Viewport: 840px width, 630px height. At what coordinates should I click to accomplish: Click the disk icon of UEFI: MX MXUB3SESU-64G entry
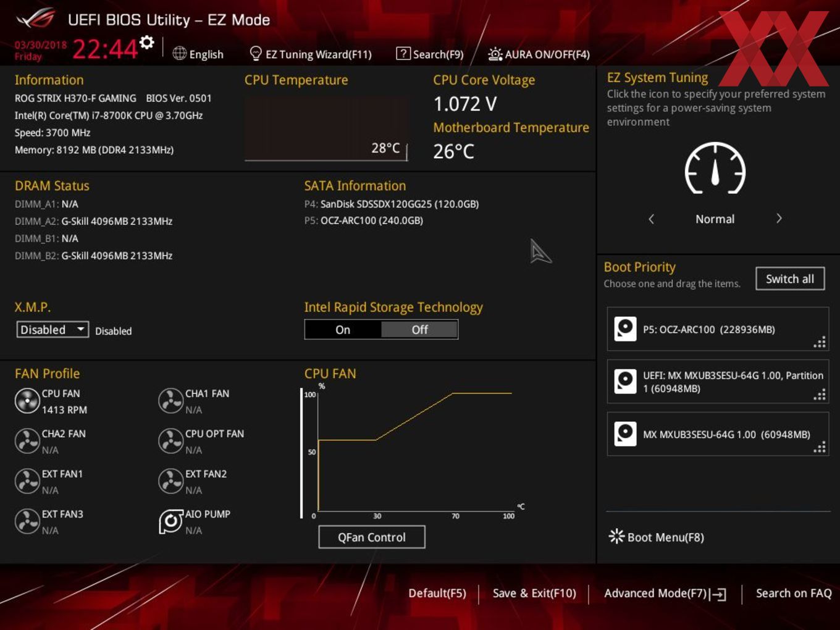coord(625,381)
